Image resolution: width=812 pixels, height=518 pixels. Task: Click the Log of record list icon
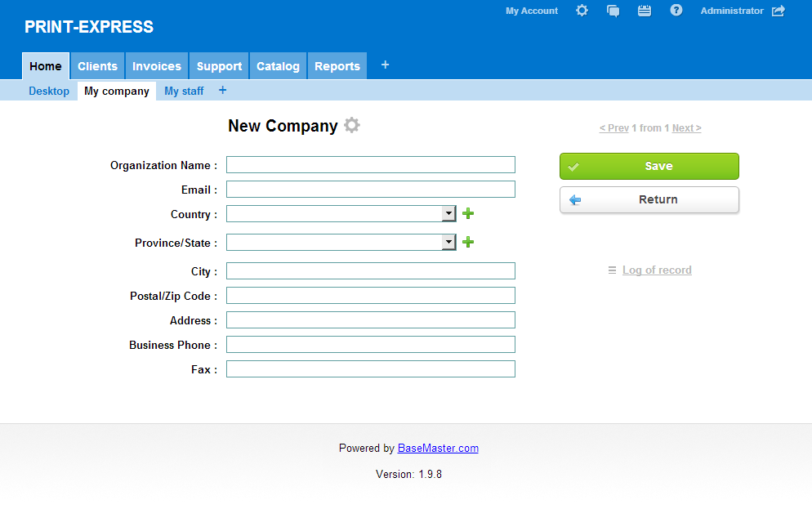(612, 270)
